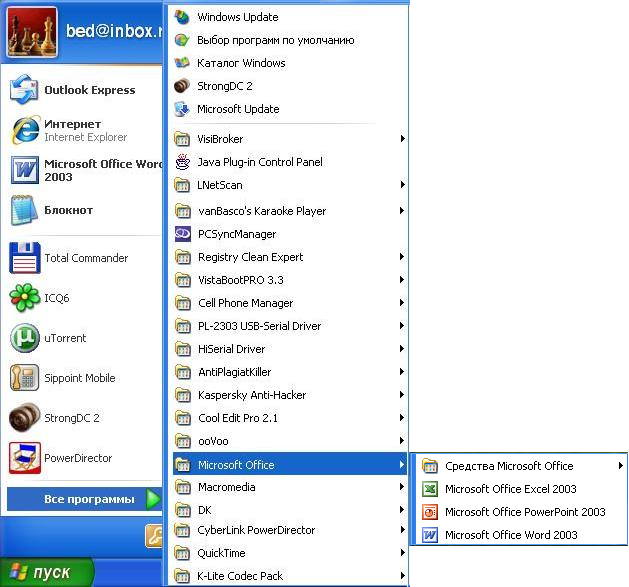Expand vanBasco's Karaoke Player arrow

point(402,211)
